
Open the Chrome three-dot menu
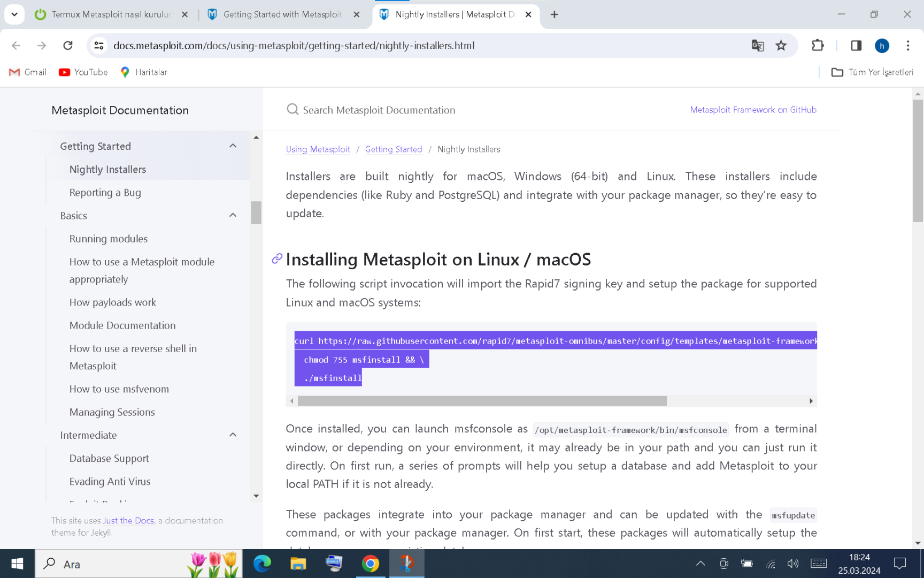(x=908, y=45)
